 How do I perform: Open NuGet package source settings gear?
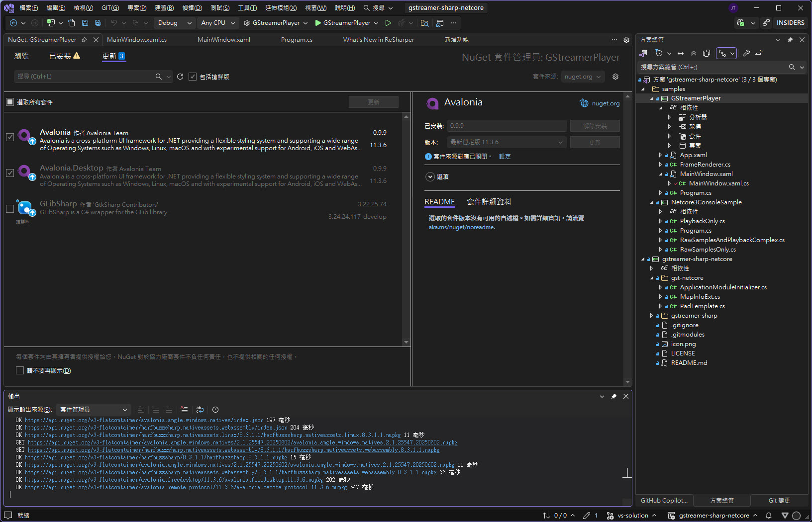click(615, 77)
